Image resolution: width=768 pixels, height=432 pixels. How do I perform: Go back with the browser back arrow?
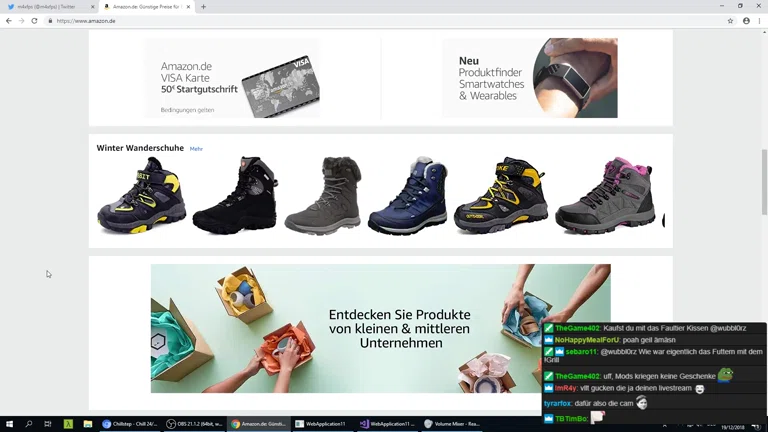coord(9,21)
